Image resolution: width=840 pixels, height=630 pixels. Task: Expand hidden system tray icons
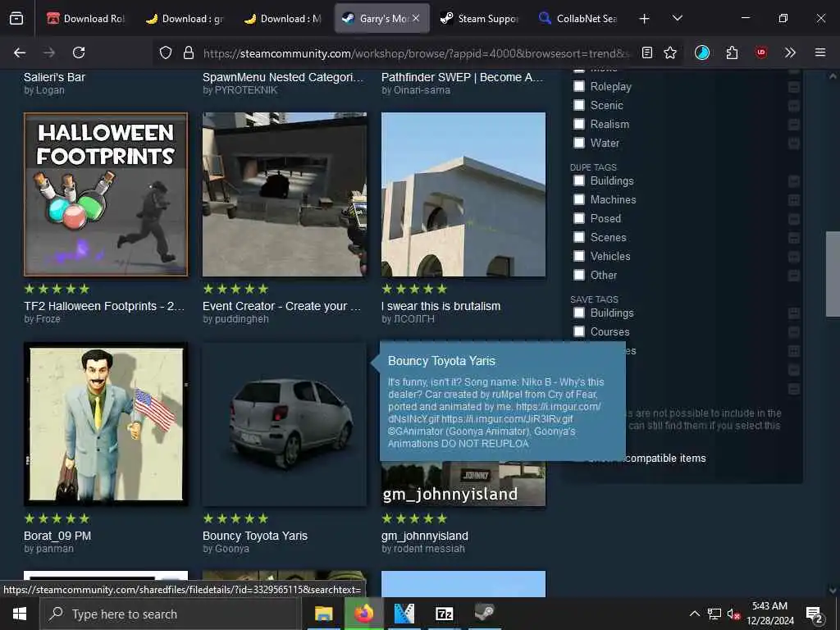pyautogui.click(x=694, y=614)
